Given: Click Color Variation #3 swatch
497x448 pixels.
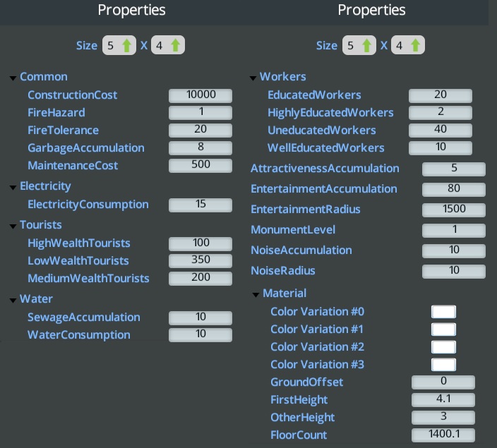Looking at the screenshot, I should (443, 365).
